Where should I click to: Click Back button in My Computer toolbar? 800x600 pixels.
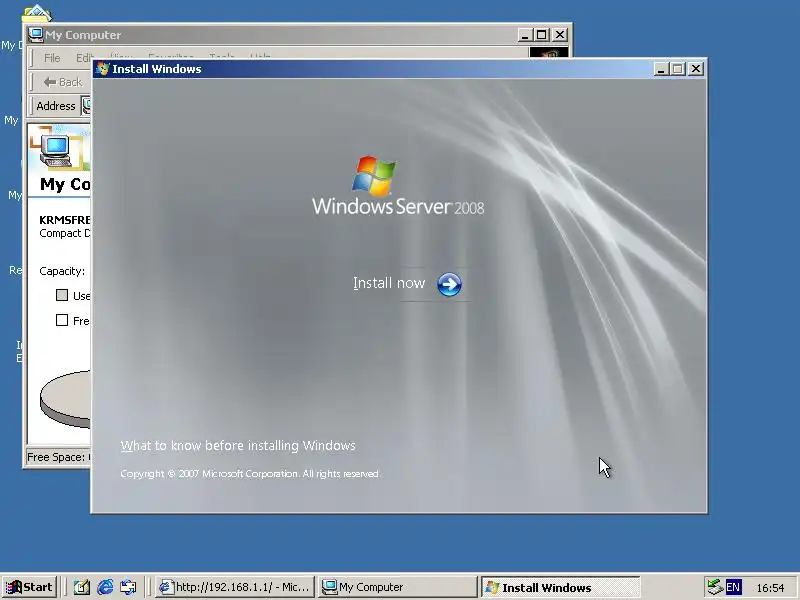click(63, 82)
